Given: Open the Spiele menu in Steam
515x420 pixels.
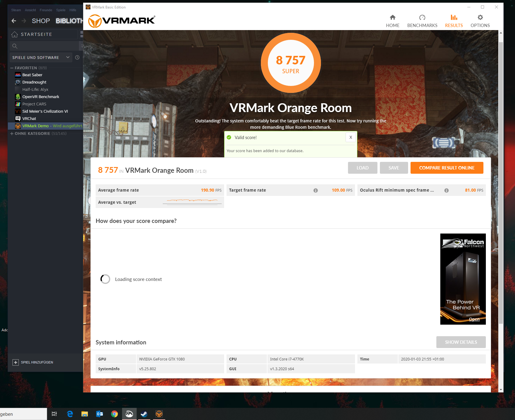Looking at the screenshot, I should pos(61,10).
